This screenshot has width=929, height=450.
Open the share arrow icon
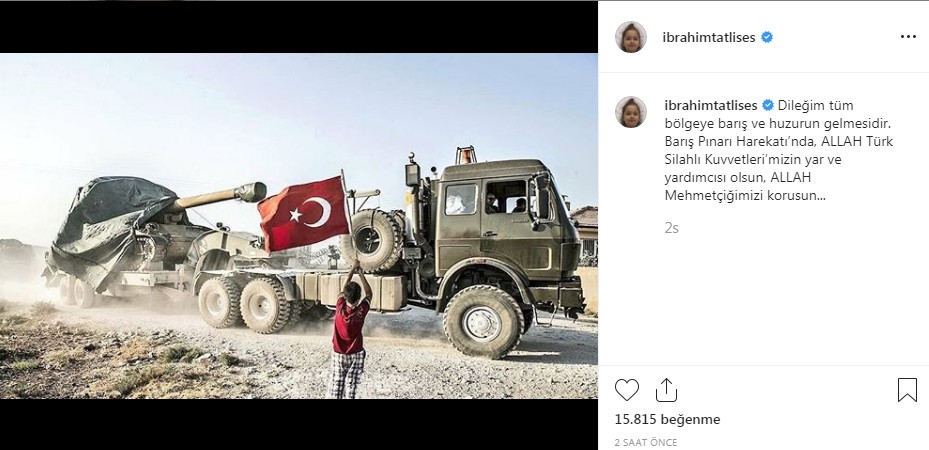pos(667,390)
